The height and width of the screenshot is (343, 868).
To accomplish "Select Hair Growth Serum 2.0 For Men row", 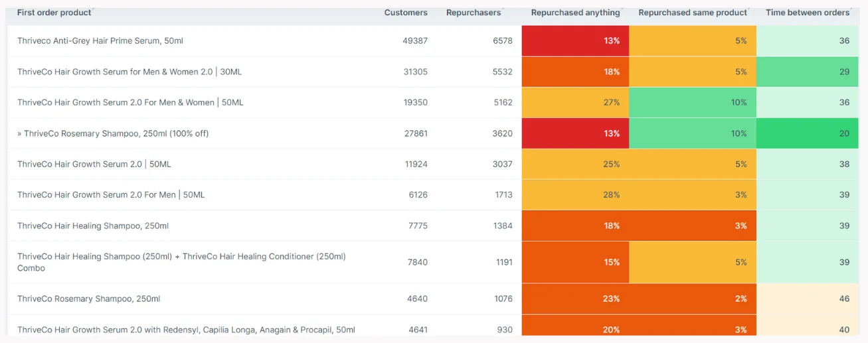I will pos(111,195).
